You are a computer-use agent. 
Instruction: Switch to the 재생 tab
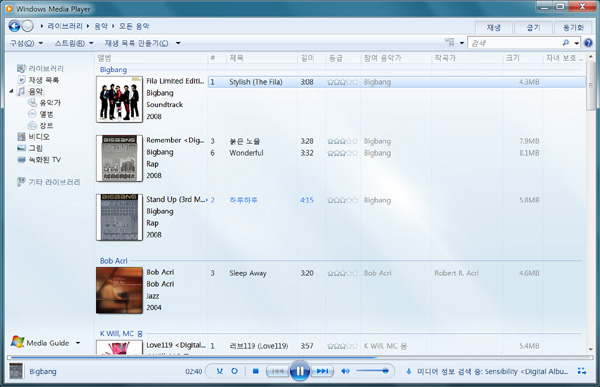click(x=493, y=28)
